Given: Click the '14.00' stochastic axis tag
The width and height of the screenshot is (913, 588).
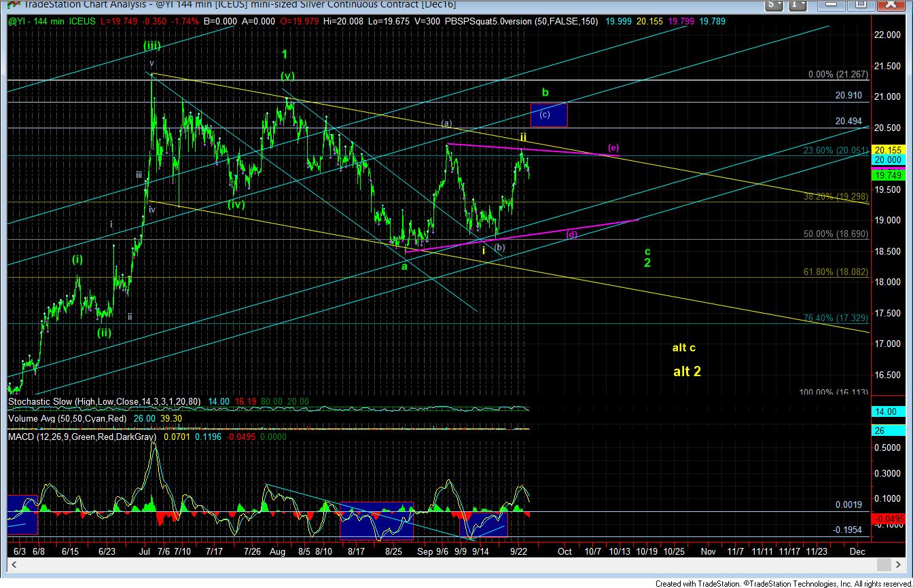Looking at the screenshot, I should 890,411.
